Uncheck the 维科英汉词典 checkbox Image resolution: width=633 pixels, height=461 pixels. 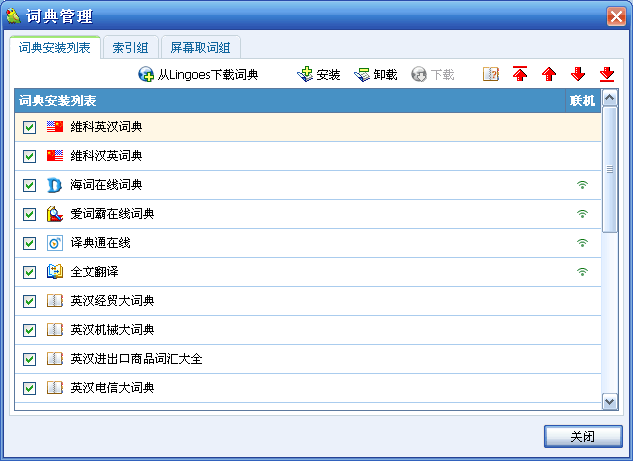tap(29, 127)
